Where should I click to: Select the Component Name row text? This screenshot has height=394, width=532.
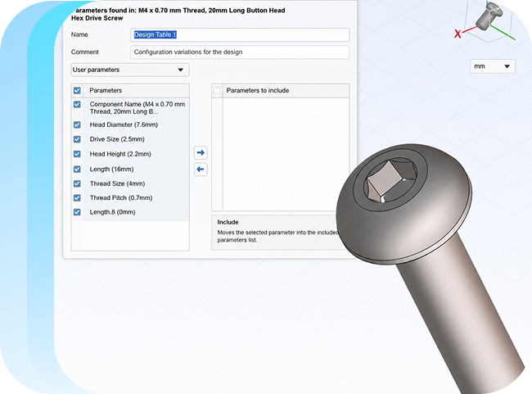(x=138, y=107)
